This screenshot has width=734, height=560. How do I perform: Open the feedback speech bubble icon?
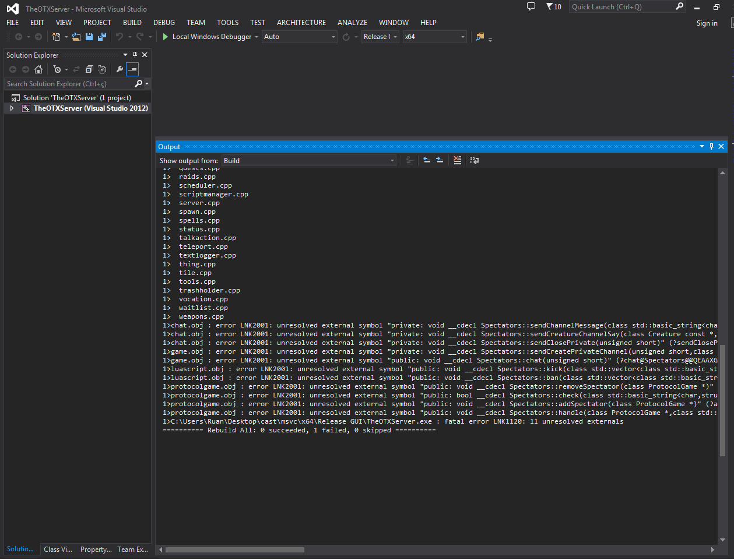tap(531, 6)
